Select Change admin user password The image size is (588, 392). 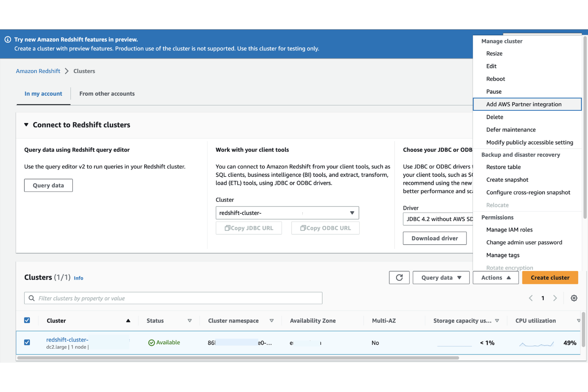[x=527, y=243]
